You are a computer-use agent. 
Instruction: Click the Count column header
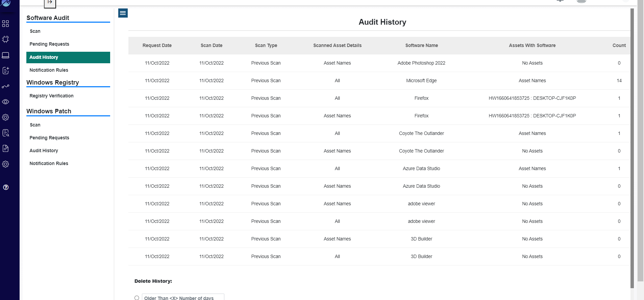click(619, 45)
